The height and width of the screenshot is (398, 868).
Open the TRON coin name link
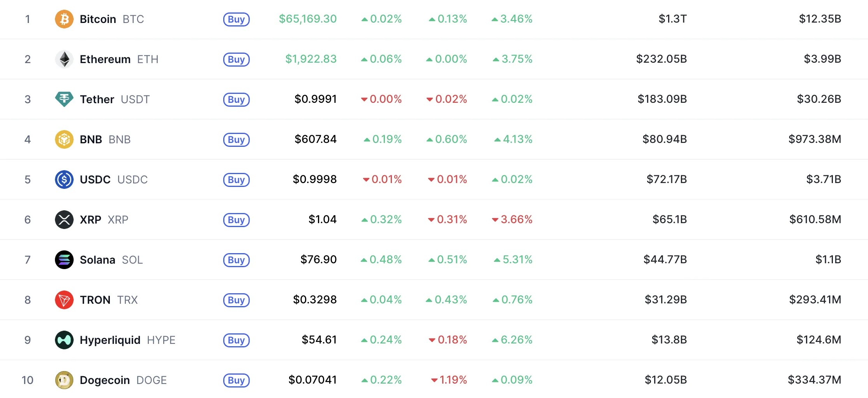pos(95,300)
